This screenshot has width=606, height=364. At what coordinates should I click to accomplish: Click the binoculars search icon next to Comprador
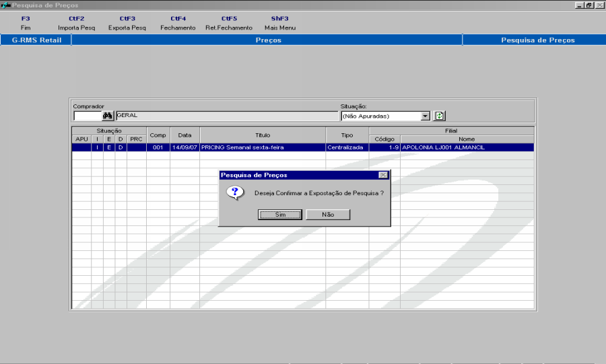[x=108, y=116]
